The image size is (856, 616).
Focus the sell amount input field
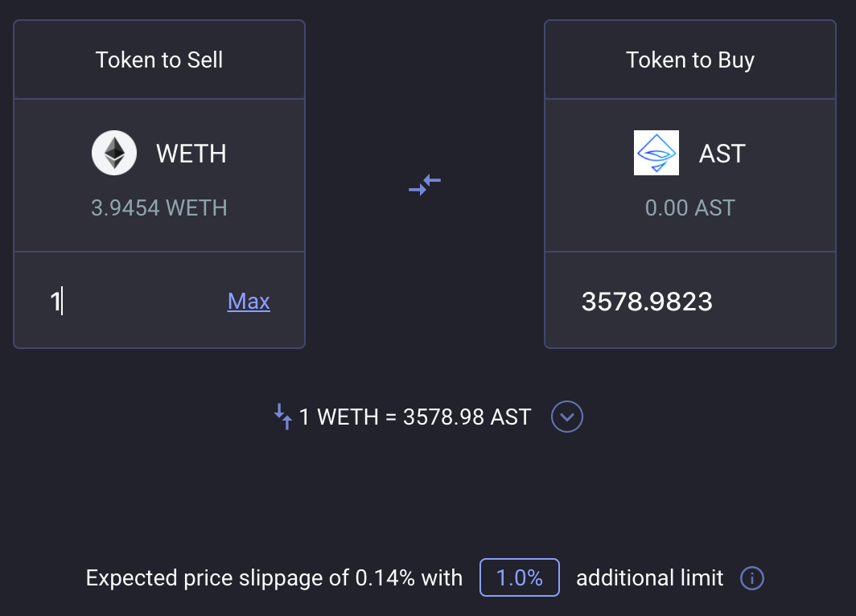pos(131,302)
